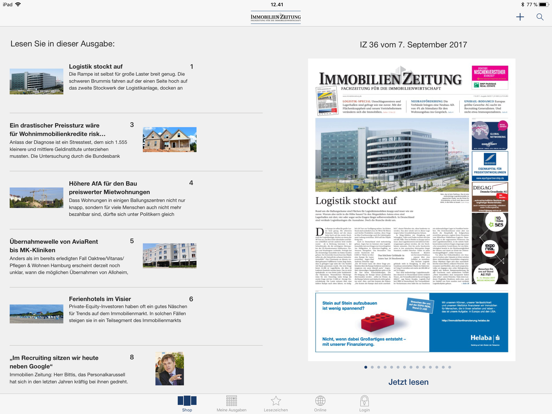Tap the man in suit portrait thumbnail

click(x=170, y=368)
